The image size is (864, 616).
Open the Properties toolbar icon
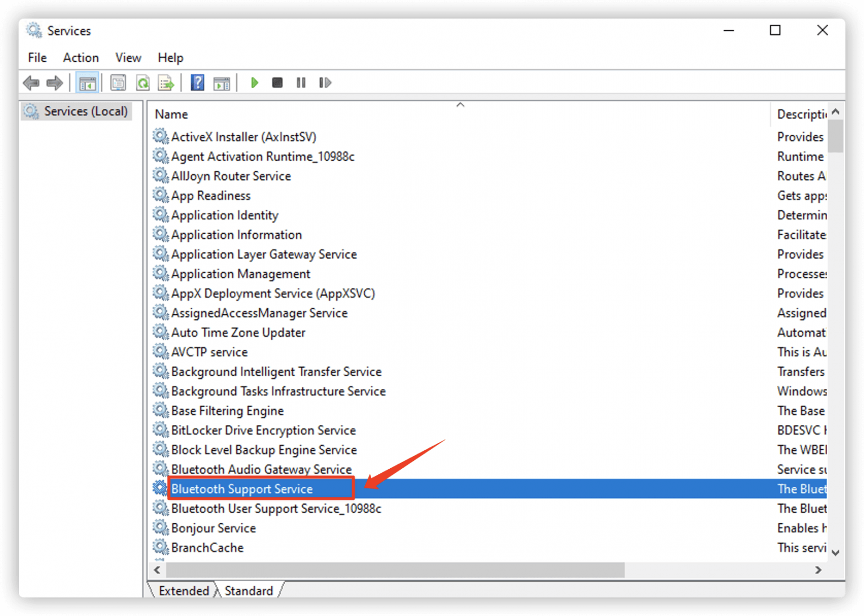click(118, 83)
